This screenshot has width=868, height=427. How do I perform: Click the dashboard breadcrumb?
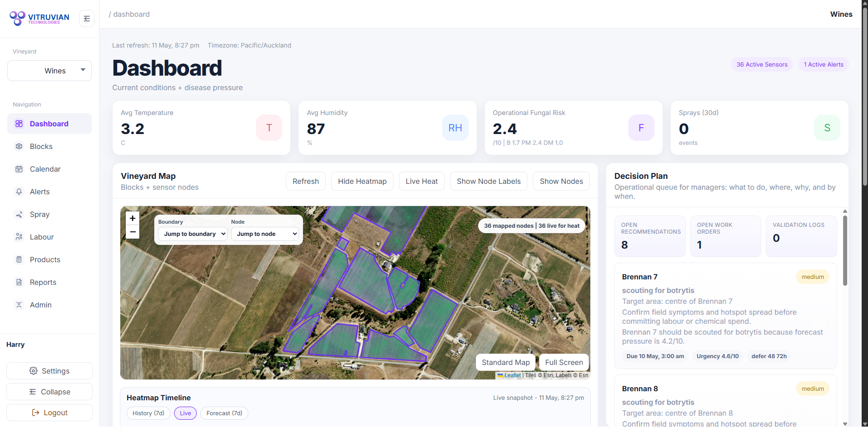tap(131, 14)
